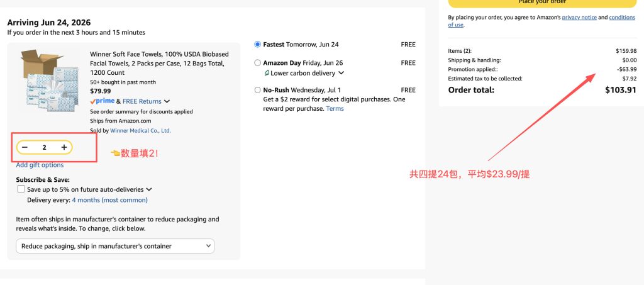
Task: Choose No-Rush Wednesday, Jul 1 delivery
Action: [x=257, y=90]
